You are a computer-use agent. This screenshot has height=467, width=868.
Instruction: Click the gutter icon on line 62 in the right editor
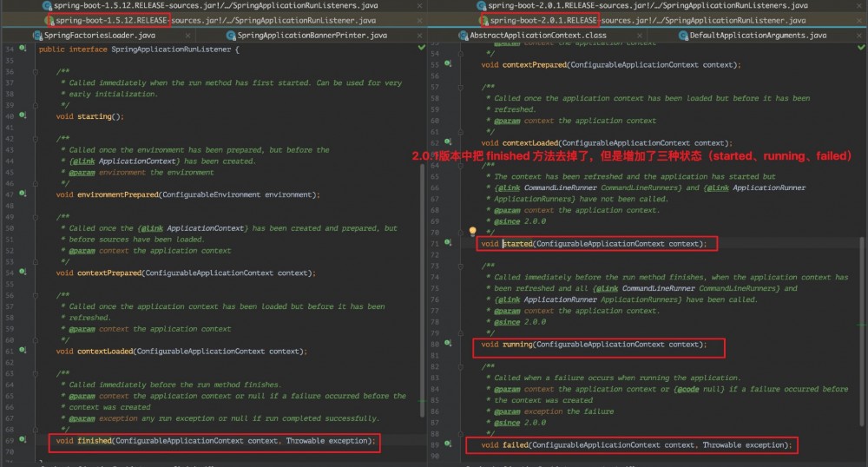pos(448,142)
